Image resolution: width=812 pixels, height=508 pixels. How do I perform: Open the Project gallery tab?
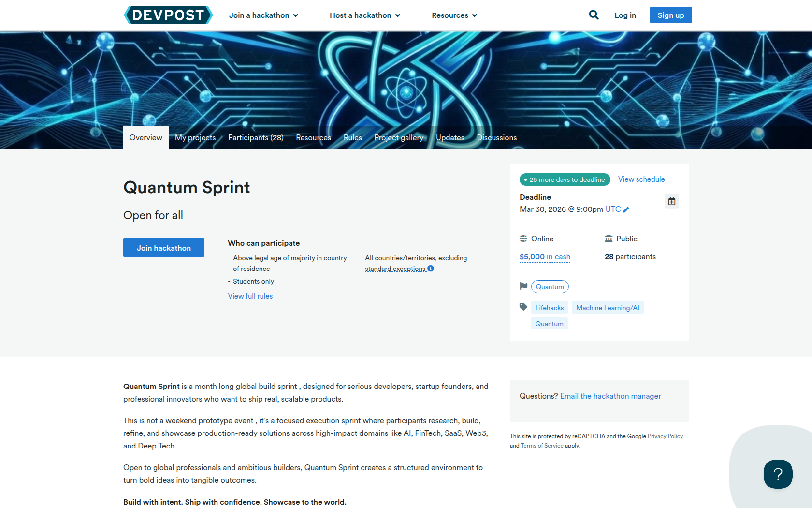[x=399, y=138]
